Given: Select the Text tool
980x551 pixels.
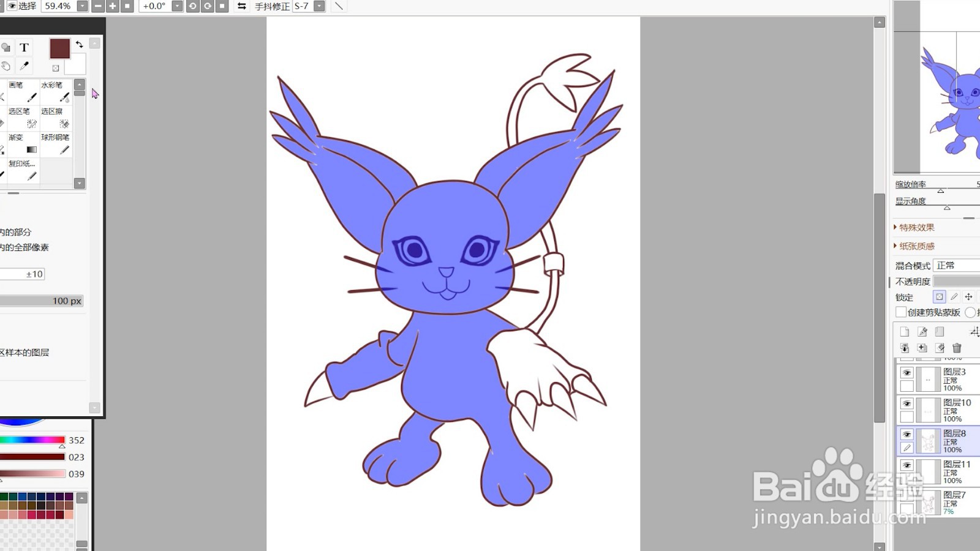Looking at the screenshot, I should tap(24, 48).
